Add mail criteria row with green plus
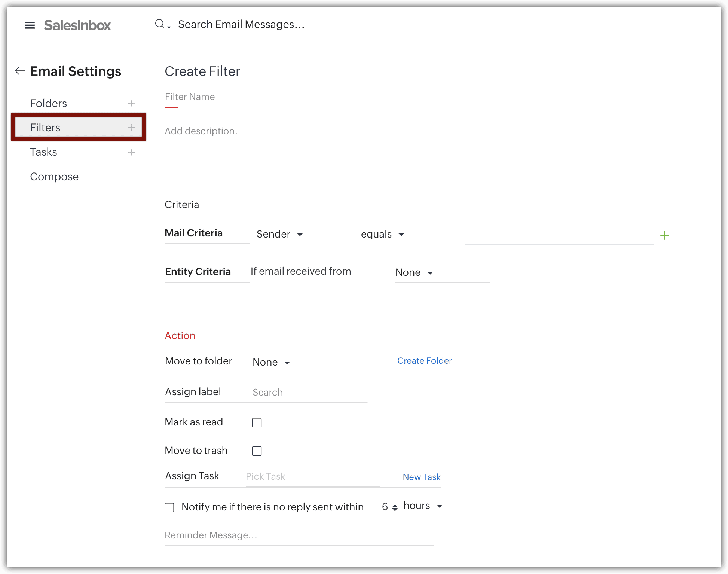Viewport: 728px width, 574px height. click(664, 235)
